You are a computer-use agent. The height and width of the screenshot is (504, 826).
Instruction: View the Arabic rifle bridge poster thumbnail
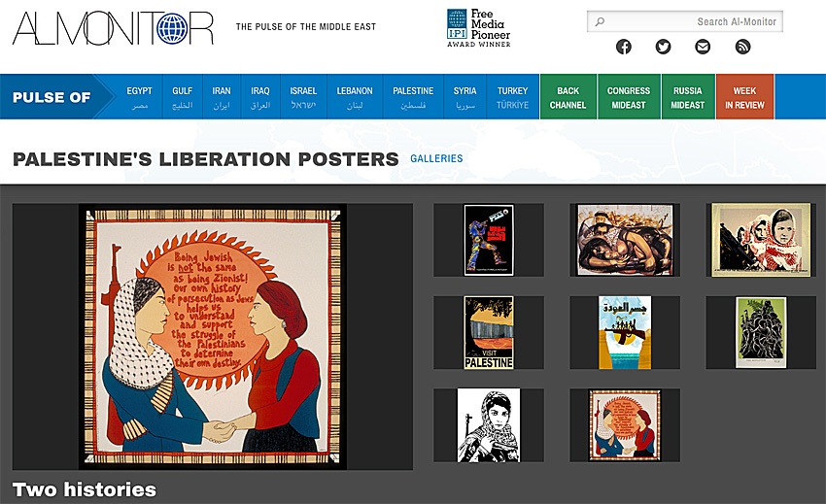click(625, 332)
